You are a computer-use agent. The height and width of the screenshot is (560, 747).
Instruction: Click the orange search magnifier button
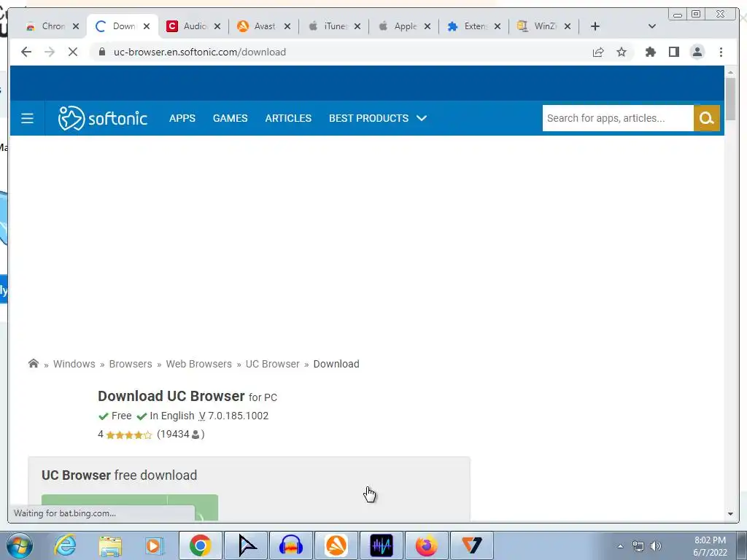(x=706, y=118)
